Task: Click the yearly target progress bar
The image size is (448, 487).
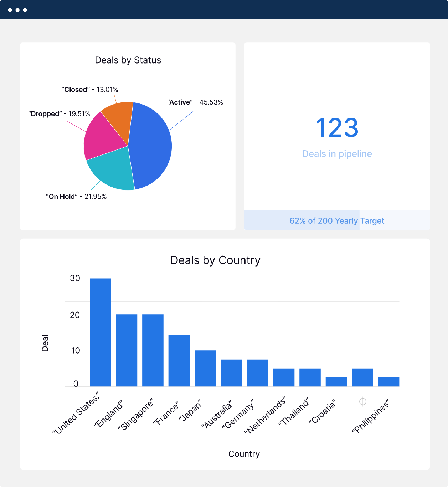Action: click(x=337, y=220)
